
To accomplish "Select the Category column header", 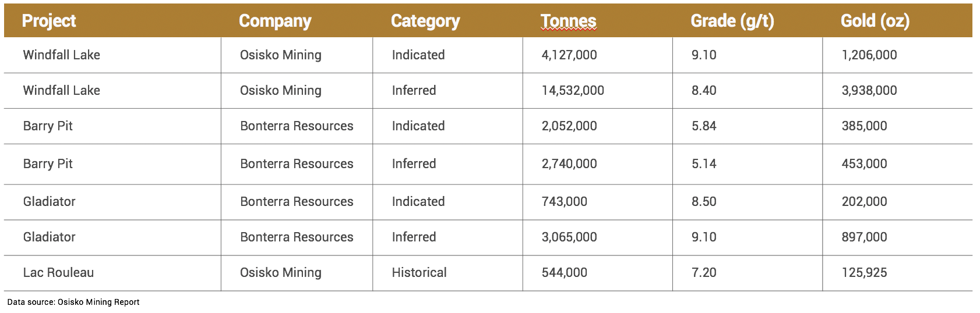I will point(425,21).
